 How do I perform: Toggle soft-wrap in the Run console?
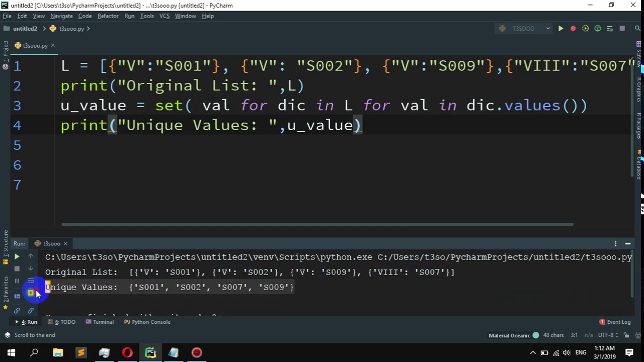point(31,281)
